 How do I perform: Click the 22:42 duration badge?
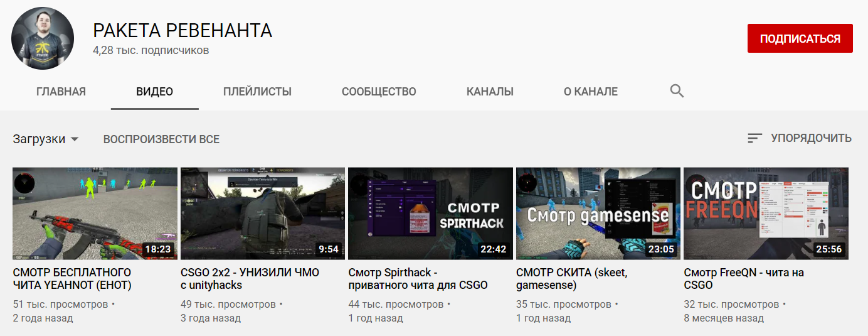pos(494,249)
